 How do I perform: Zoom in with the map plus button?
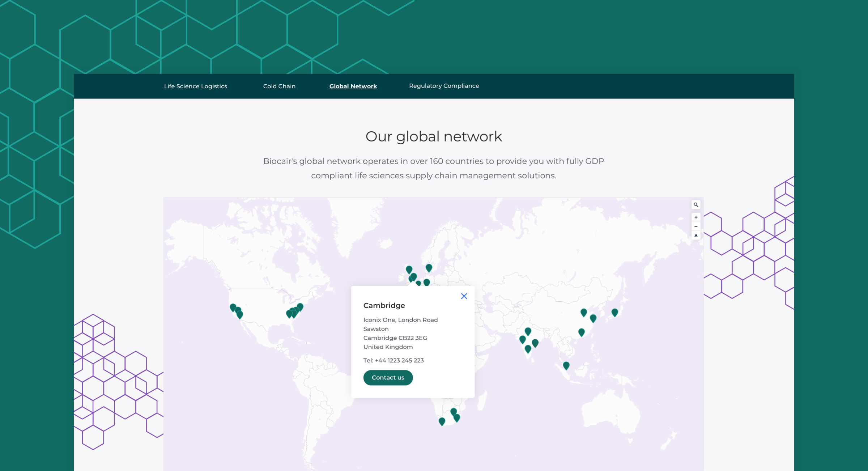click(695, 217)
